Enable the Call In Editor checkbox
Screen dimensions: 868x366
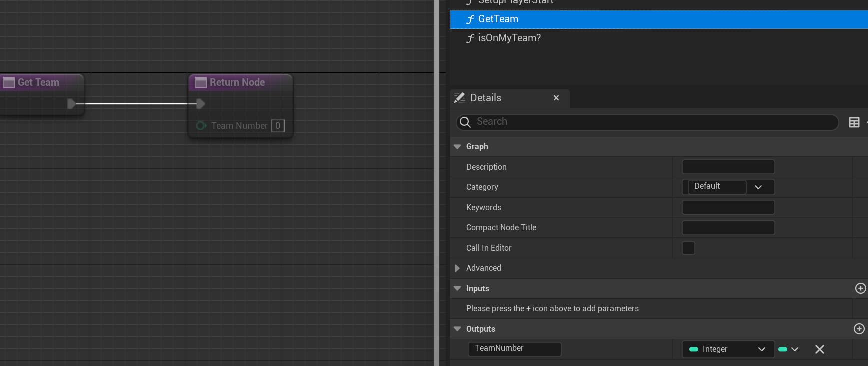tap(688, 248)
